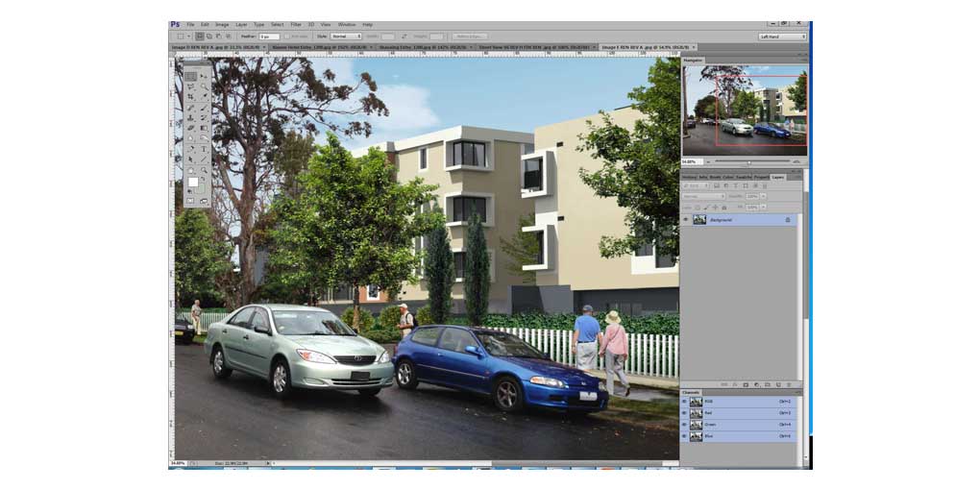Click Navigator zoom out icon
Viewport: 980px width, 490px height.
[x=708, y=161]
